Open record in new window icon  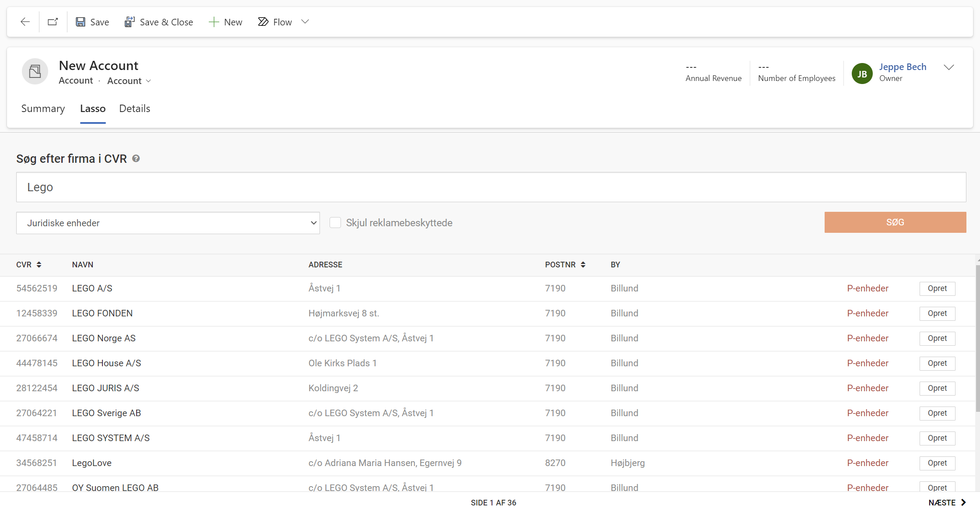[53, 22]
